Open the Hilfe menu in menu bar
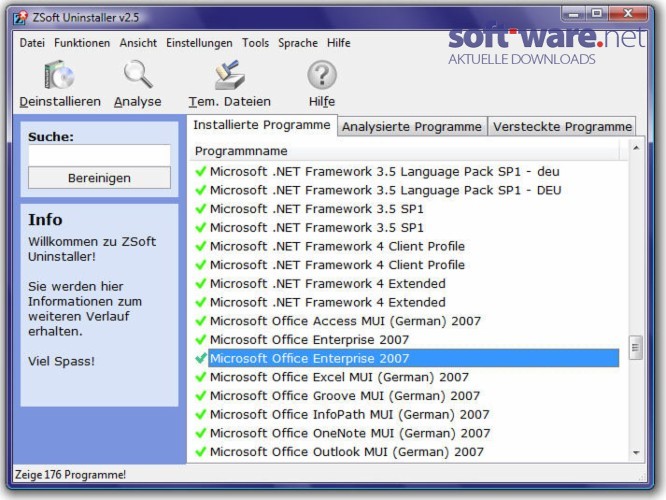This screenshot has height=500, width=666. 339,43
